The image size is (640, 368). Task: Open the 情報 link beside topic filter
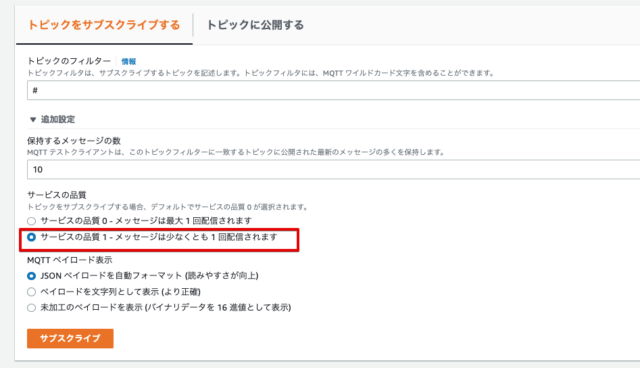point(129,62)
